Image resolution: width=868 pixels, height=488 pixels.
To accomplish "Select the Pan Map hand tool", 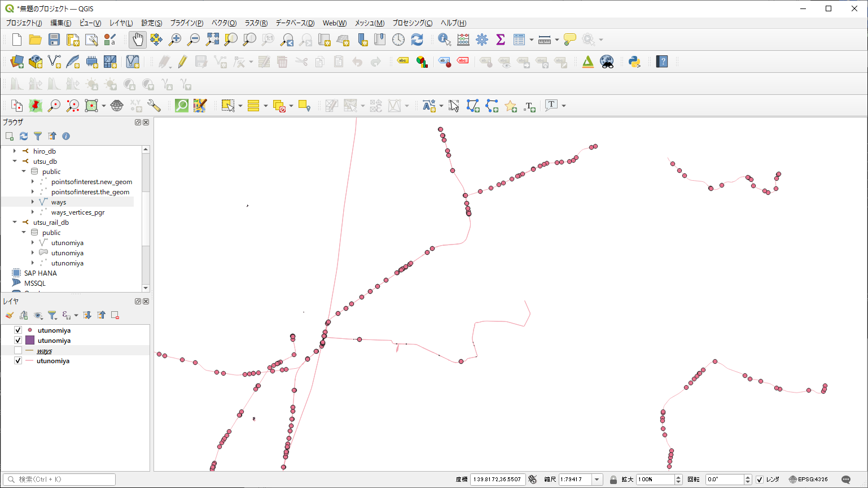I will click(138, 40).
